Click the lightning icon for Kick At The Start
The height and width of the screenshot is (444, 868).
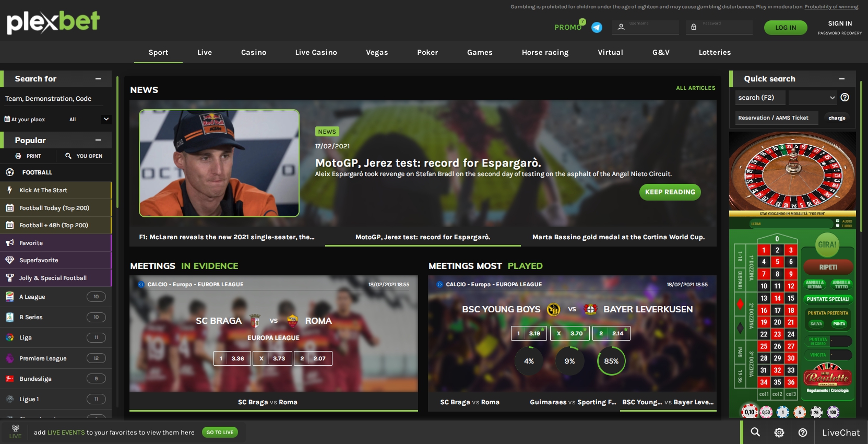9,190
